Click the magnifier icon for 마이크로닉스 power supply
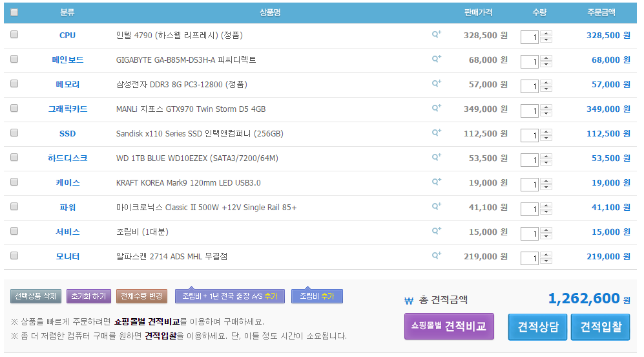This screenshot has height=357, width=644. pyautogui.click(x=436, y=206)
